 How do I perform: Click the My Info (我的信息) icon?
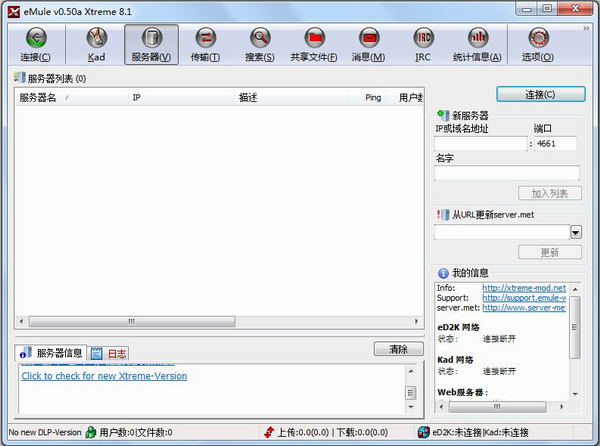443,273
